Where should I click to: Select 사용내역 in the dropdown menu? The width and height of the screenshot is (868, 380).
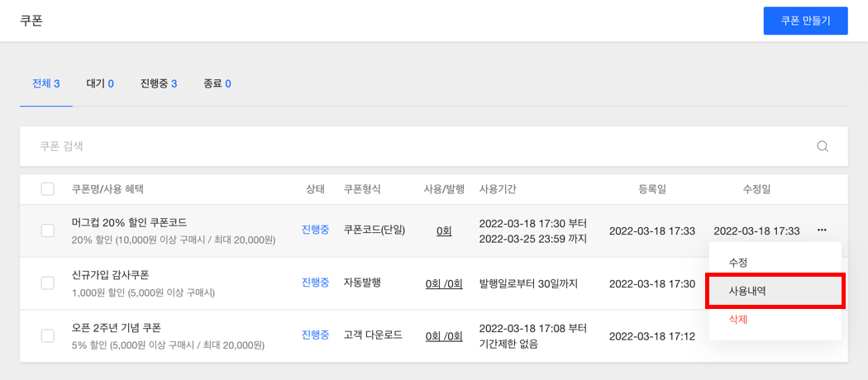tap(747, 291)
